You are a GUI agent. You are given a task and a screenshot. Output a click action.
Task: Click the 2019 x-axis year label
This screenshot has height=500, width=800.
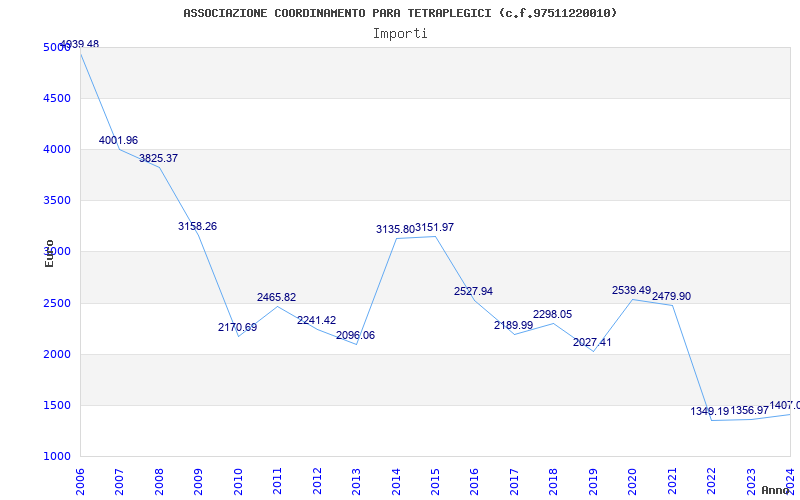593,482
